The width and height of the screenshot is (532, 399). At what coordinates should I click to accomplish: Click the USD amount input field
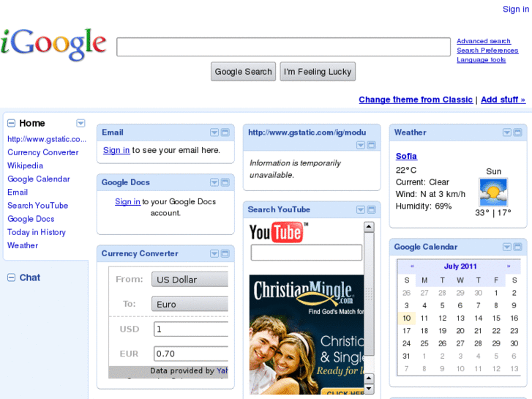[191, 329]
